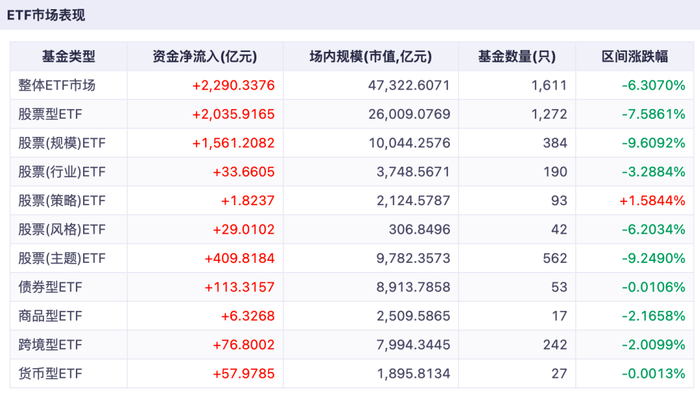Select the 债券型ETF row label
This screenshot has width=700, height=396.
coord(50,287)
